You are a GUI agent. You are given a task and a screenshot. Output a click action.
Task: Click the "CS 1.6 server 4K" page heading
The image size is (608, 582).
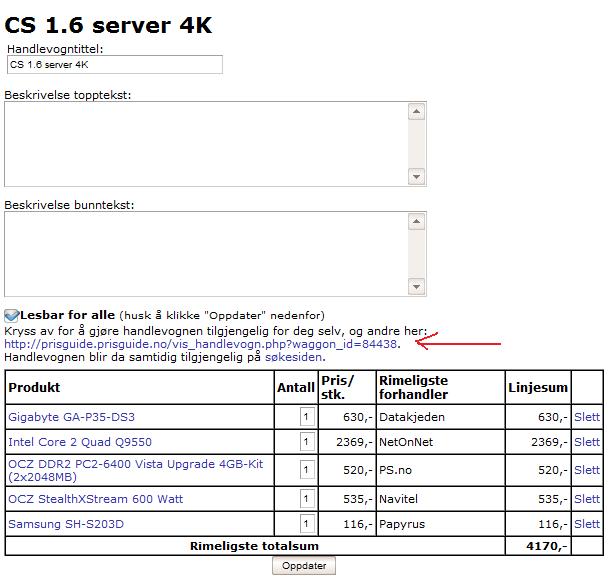click(108, 26)
